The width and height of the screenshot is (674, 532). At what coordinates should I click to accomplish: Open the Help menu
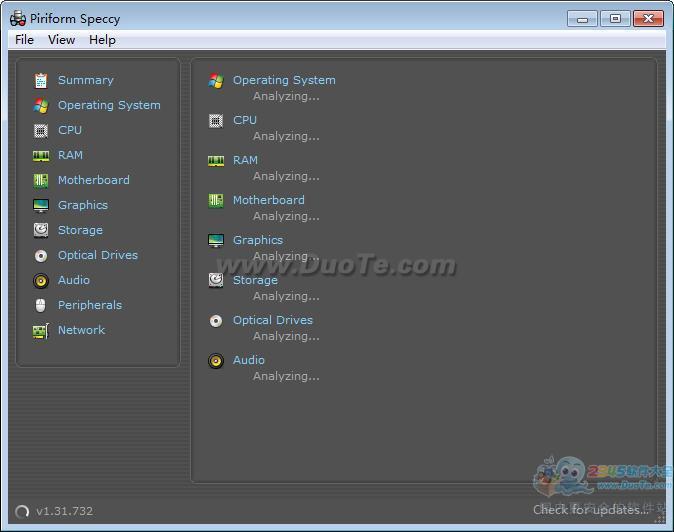click(x=102, y=40)
